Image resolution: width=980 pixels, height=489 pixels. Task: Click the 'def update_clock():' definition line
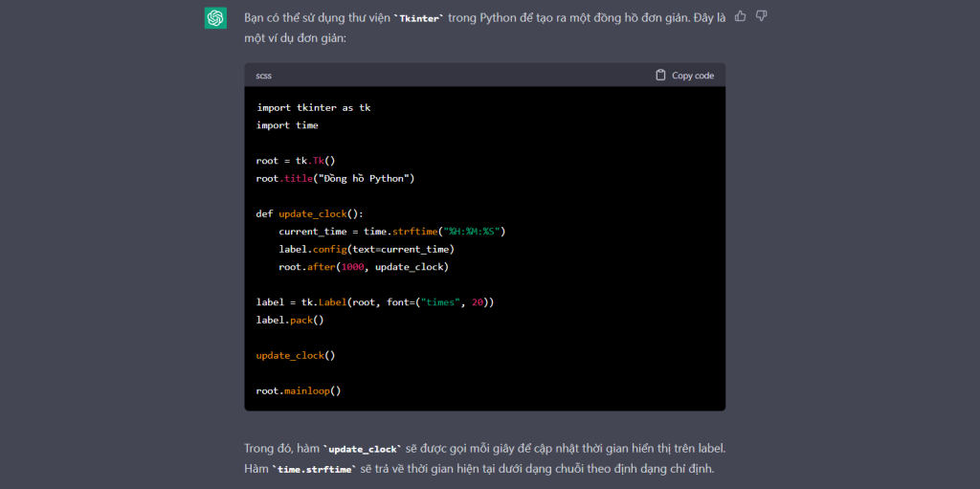[x=309, y=213]
